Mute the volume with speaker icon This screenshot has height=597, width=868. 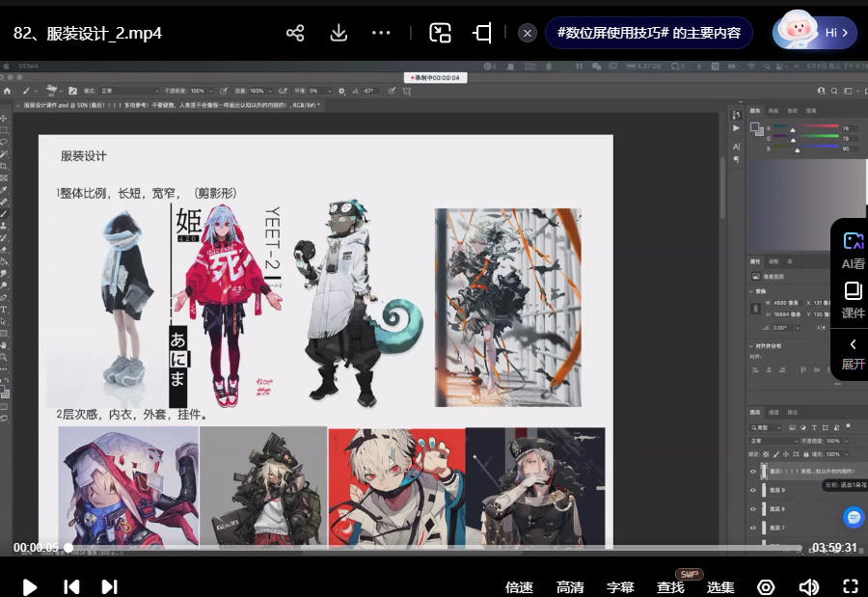808,586
